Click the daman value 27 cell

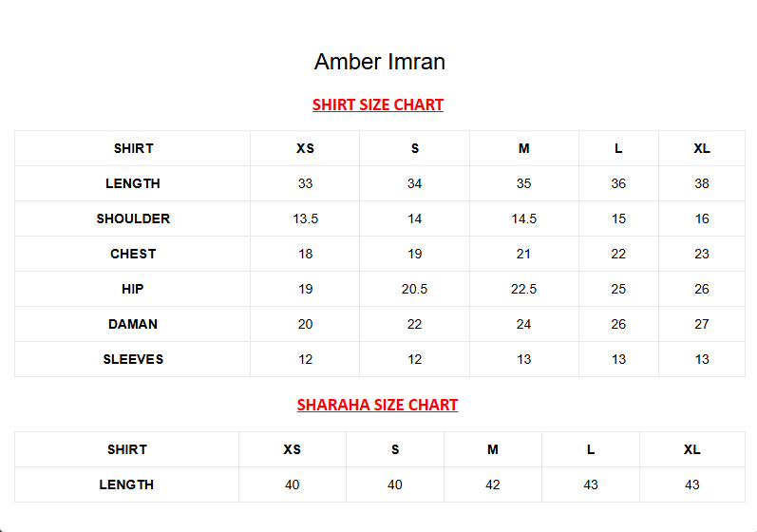coord(701,324)
